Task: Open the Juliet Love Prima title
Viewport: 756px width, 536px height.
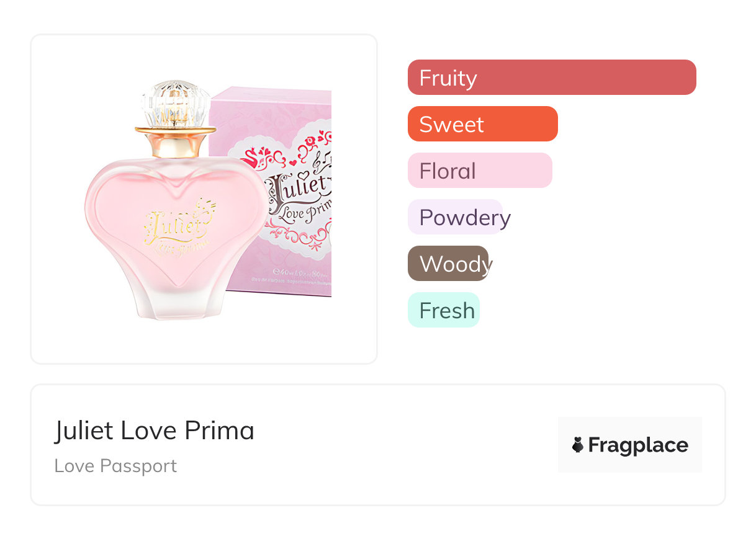Action: [x=154, y=431]
